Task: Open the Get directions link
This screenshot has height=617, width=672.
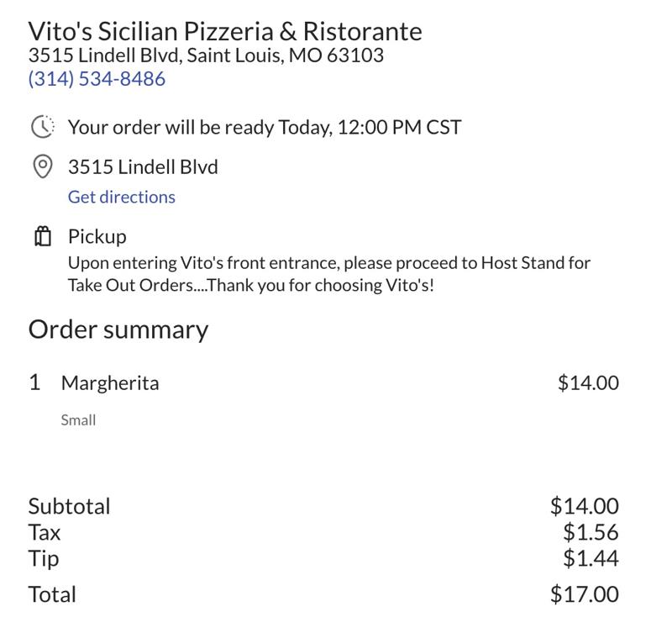Action: tap(120, 197)
